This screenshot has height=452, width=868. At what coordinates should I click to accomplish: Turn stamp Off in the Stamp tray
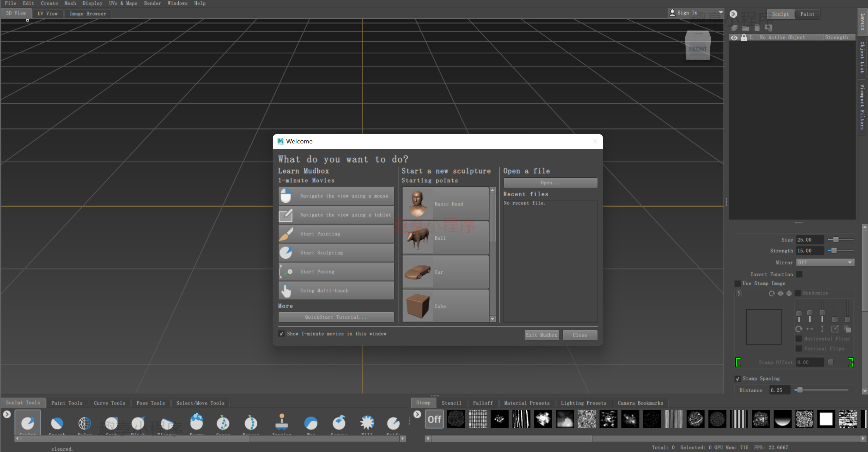point(434,419)
